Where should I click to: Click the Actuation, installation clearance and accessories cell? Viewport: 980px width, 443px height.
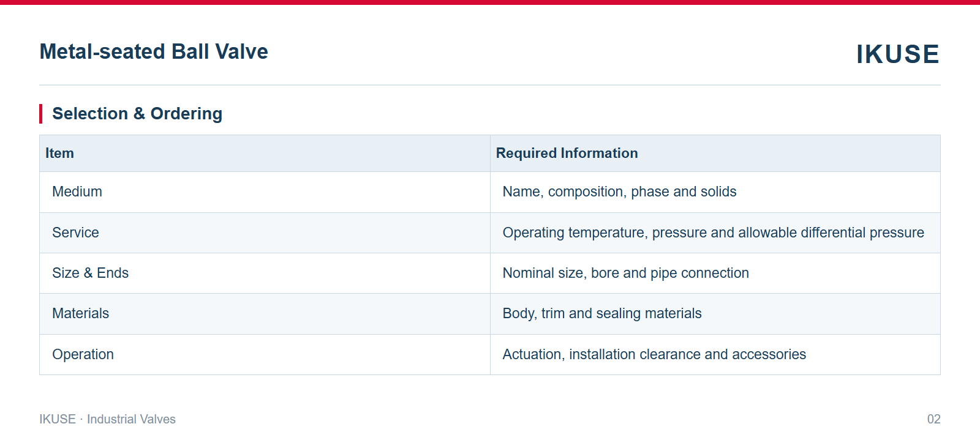715,355
